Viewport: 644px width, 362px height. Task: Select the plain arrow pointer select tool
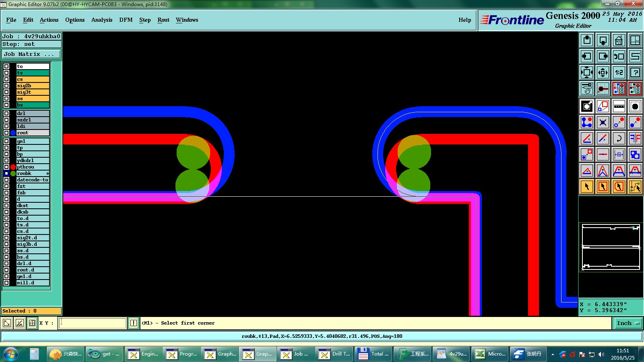(587, 187)
